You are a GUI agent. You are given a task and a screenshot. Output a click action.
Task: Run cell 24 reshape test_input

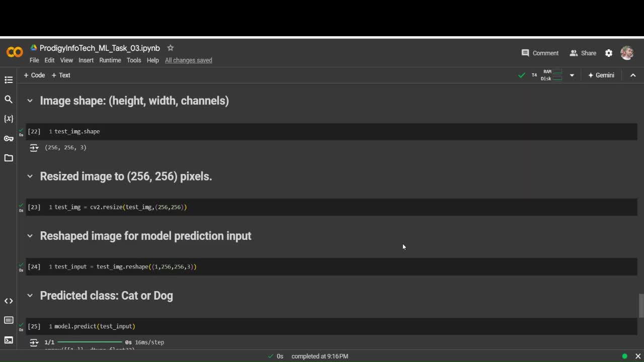pos(34,266)
